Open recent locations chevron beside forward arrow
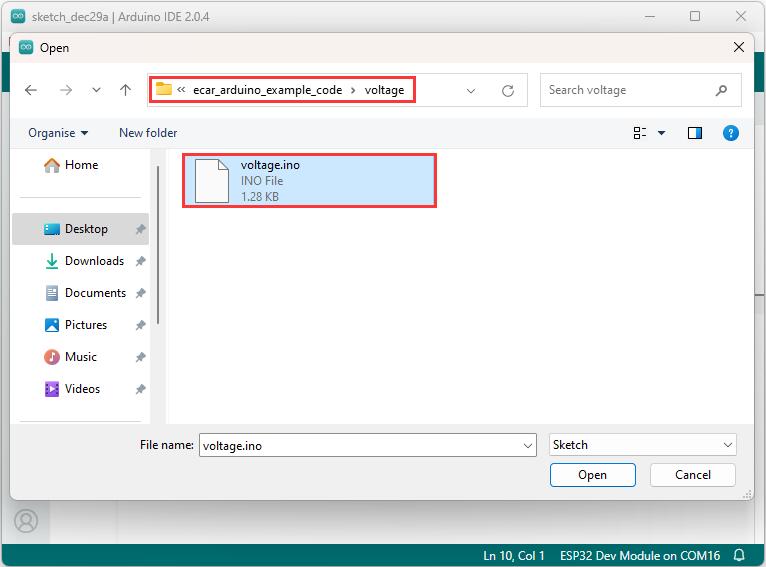Image resolution: width=766 pixels, height=567 pixels. click(97, 90)
